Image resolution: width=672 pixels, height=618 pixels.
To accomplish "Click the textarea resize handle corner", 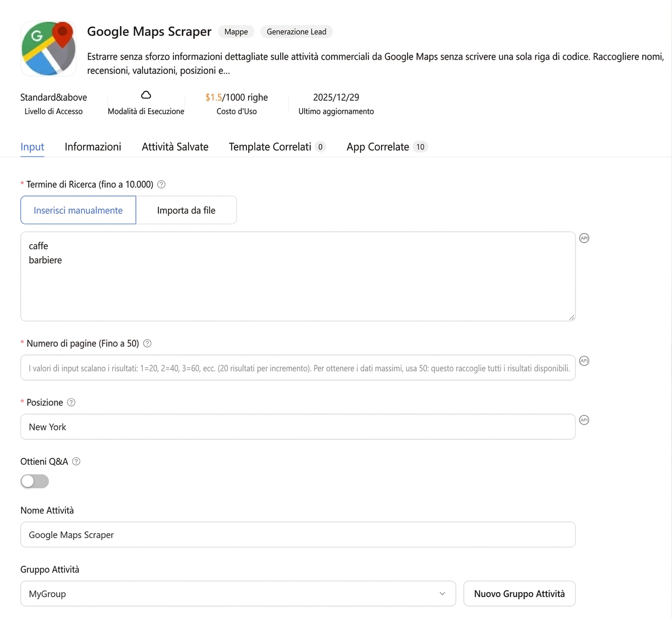I will coord(572,317).
